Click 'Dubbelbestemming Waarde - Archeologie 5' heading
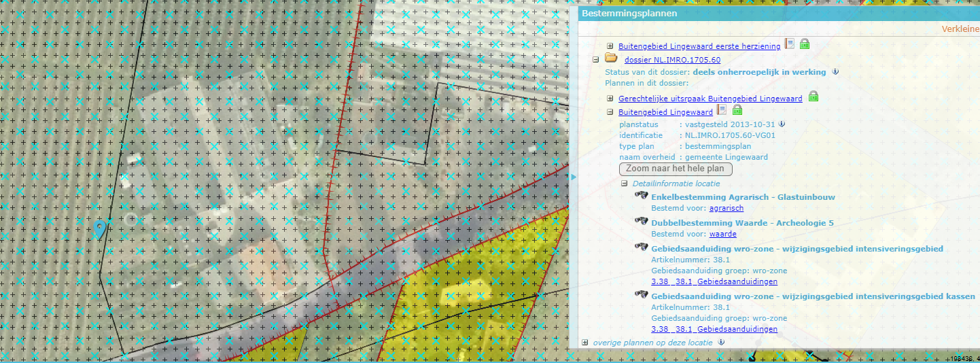This screenshot has width=980, height=363. [742, 222]
